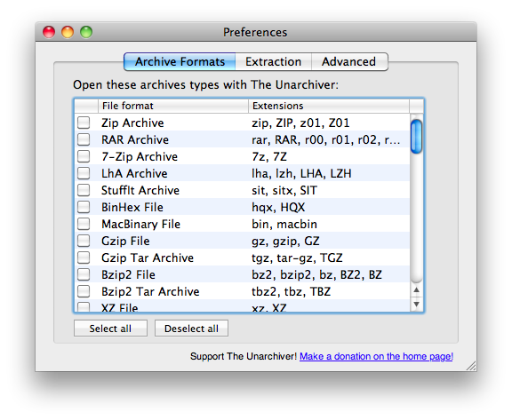Zoom Preferences window with the green button
The image size is (512, 420).
pos(86,32)
